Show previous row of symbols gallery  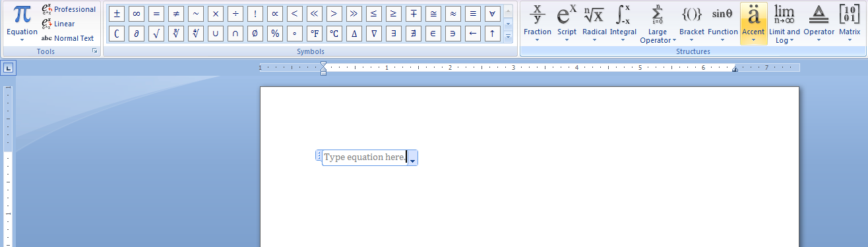tap(508, 11)
